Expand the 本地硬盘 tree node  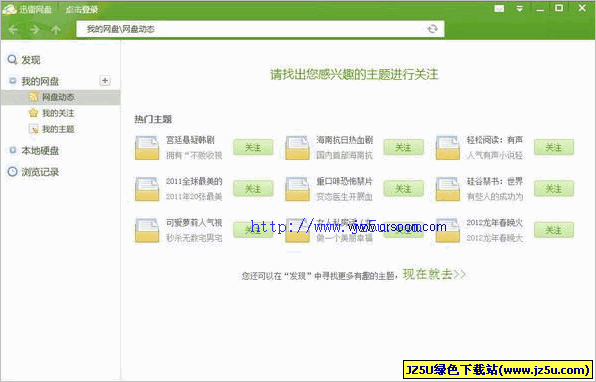point(13,150)
